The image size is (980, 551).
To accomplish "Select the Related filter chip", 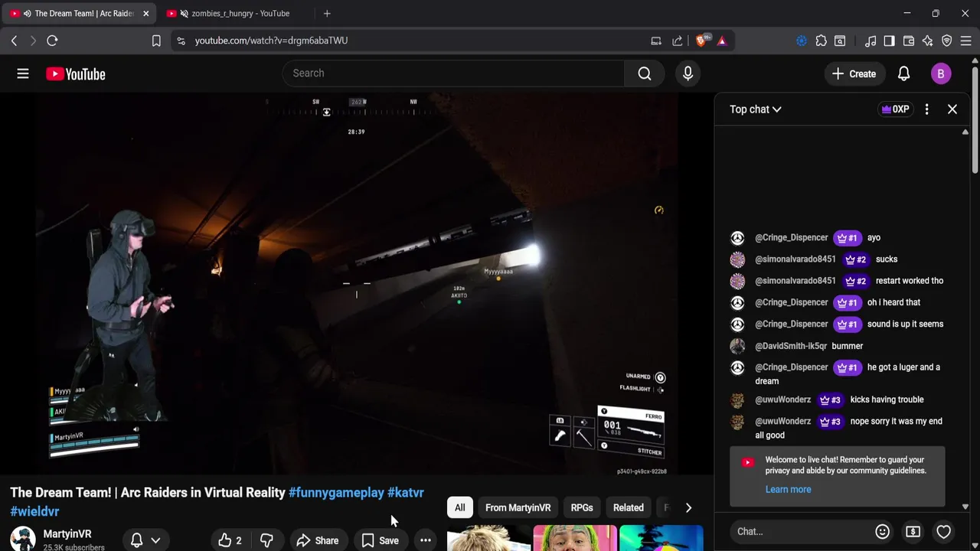I will point(629,507).
